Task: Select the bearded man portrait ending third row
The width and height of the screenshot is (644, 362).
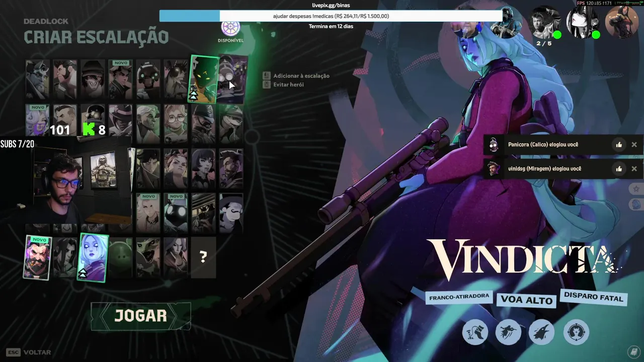Action: coord(231,168)
